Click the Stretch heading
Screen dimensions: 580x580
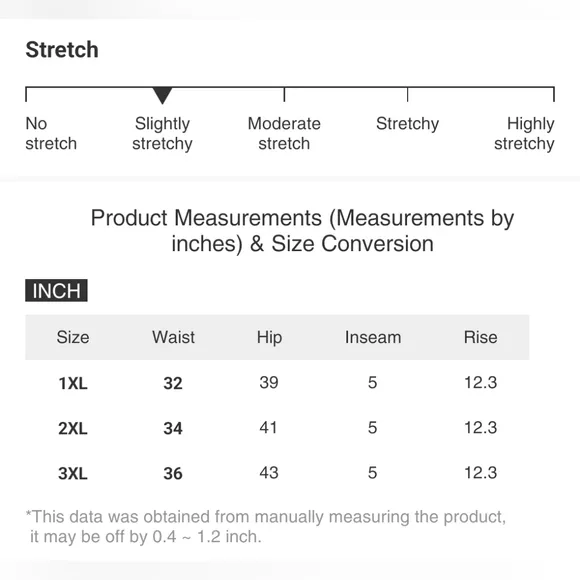(62, 50)
